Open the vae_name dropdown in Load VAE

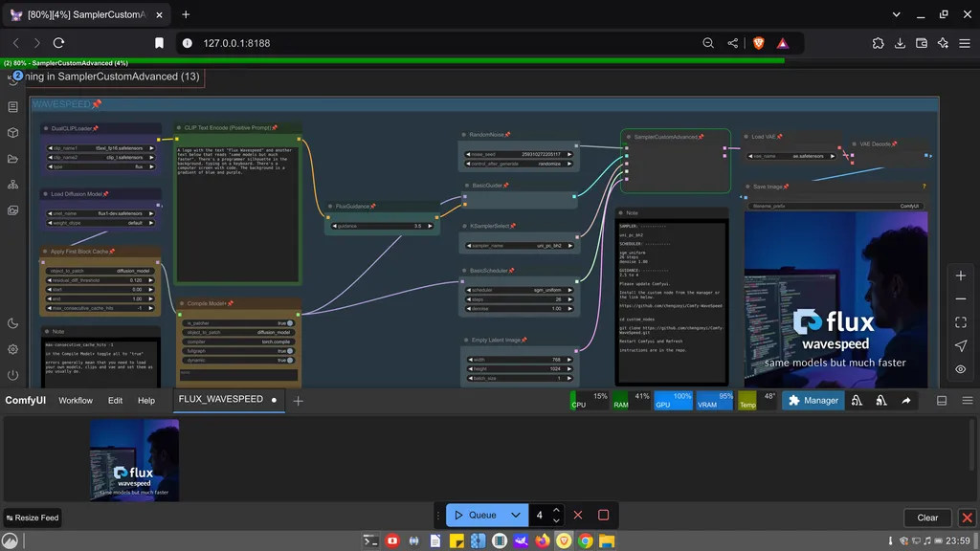[791, 156]
